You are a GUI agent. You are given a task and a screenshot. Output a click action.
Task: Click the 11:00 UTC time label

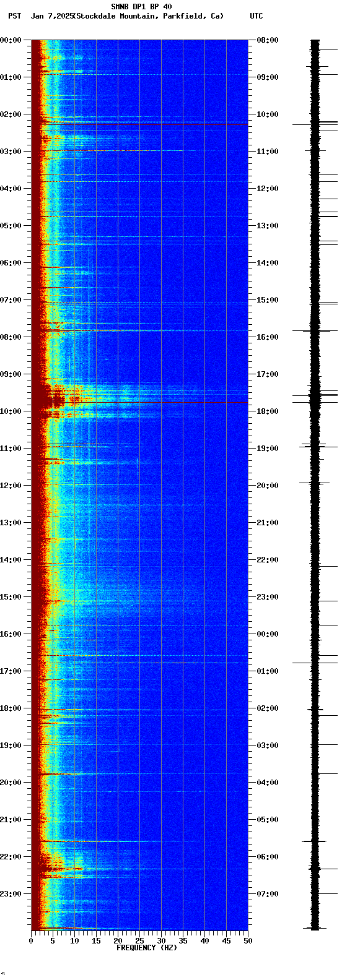click(268, 152)
